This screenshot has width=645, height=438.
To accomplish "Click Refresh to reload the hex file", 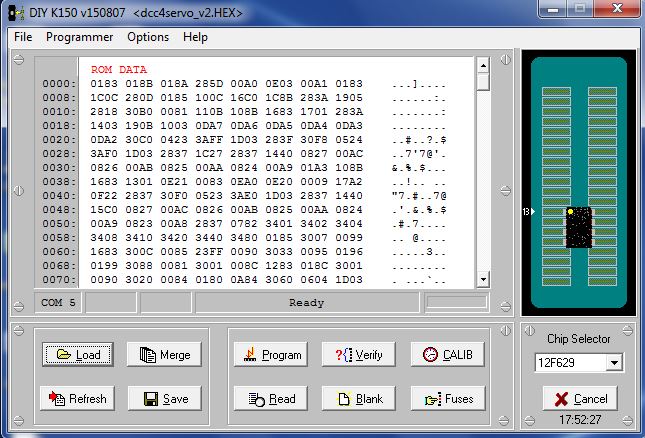I will tap(77, 399).
